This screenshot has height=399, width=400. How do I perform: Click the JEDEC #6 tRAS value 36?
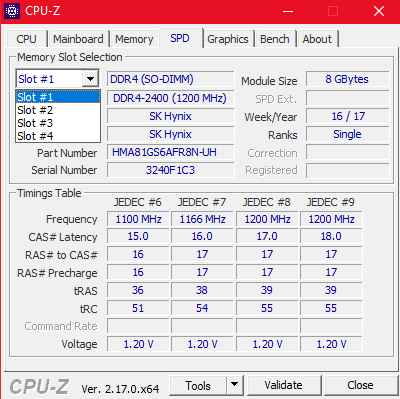(138, 290)
